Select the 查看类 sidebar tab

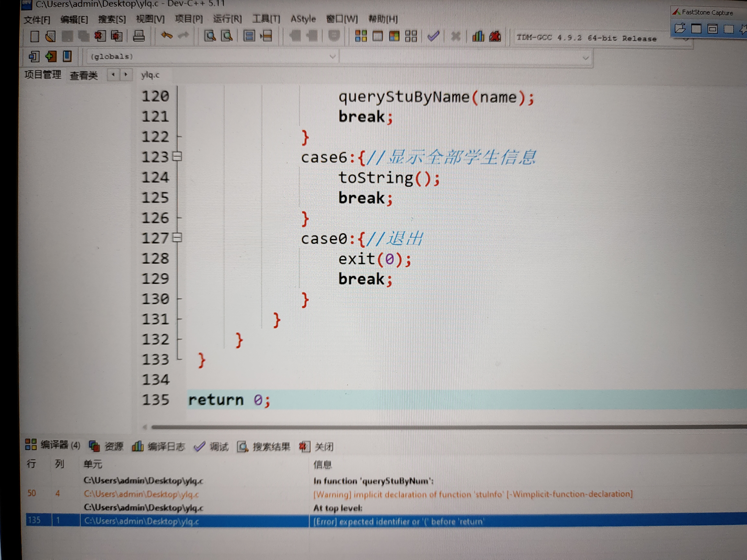click(x=83, y=75)
